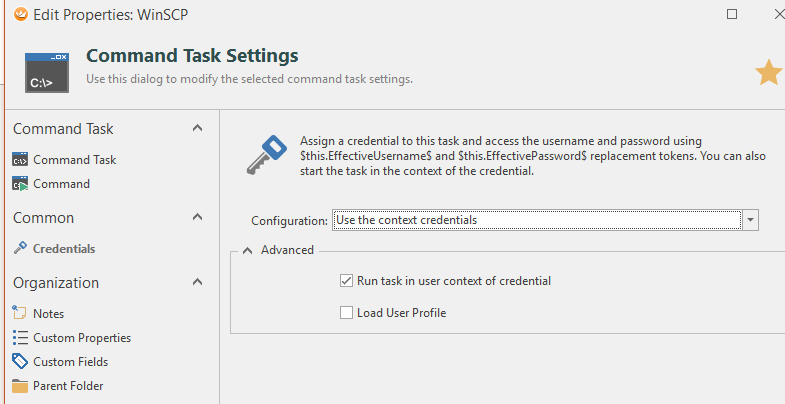The height and width of the screenshot is (404, 785).
Task: Click the Notes icon in sidebar
Action: coord(20,314)
